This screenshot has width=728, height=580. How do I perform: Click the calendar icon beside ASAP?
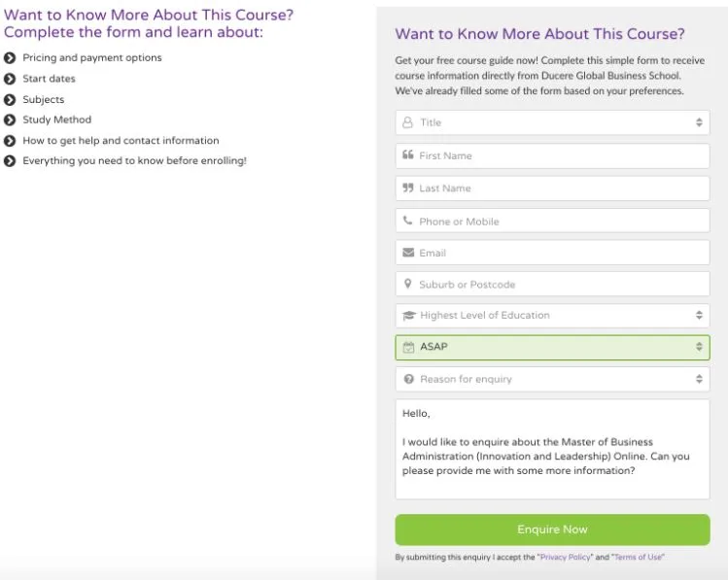[x=408, y=347]
